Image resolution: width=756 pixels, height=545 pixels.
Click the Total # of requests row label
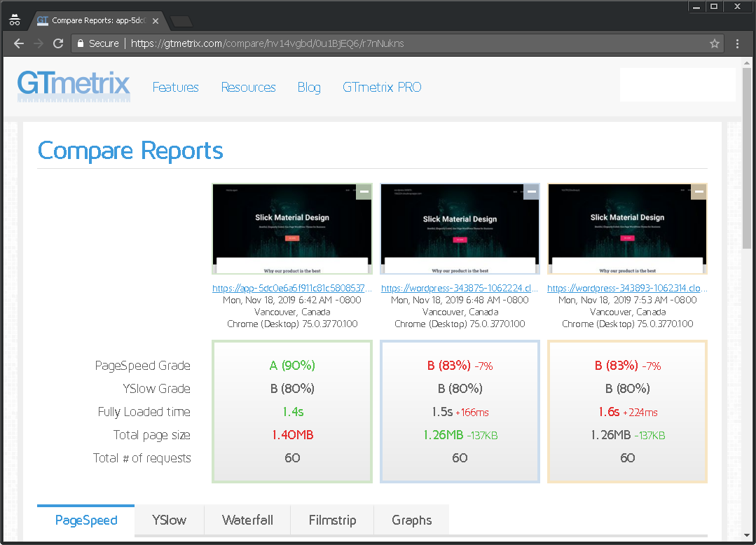point(142,457)
